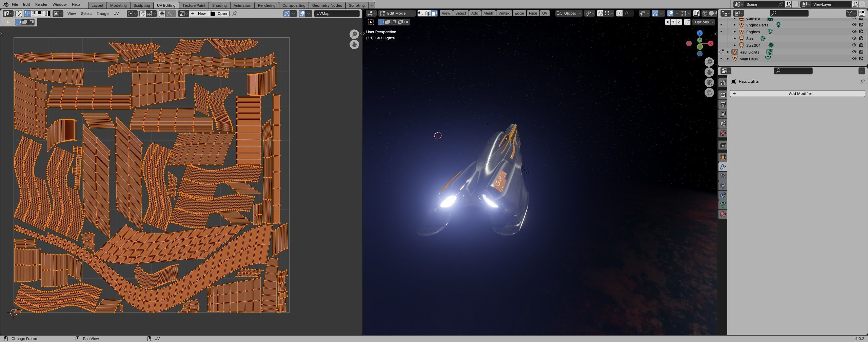Image resolution: width=868 pixels, height=342 pixels.
Task: Click the zoom icon in 3D viewport
Action: point(709,62)
